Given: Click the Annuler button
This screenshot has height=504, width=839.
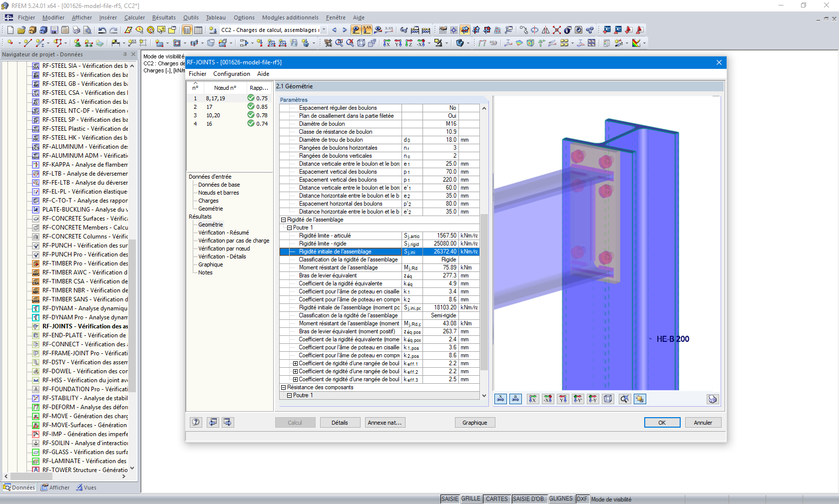Looking at the screenshot, I should [703, 423].
